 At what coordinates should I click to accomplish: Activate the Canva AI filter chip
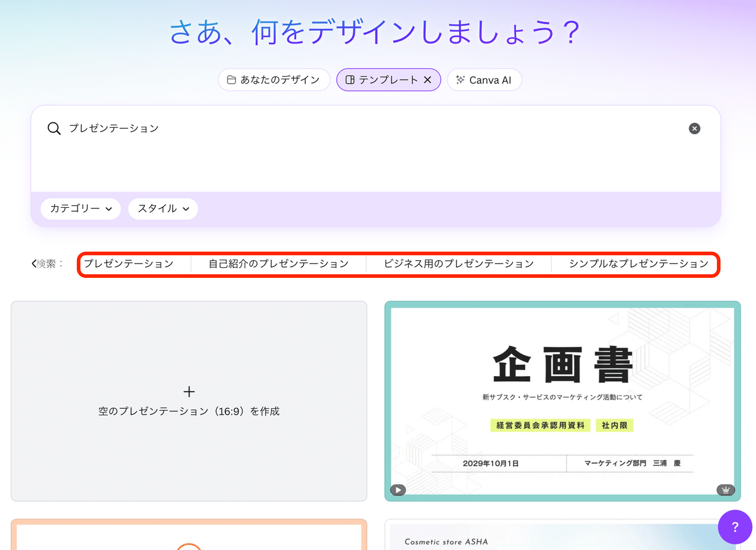484,79
